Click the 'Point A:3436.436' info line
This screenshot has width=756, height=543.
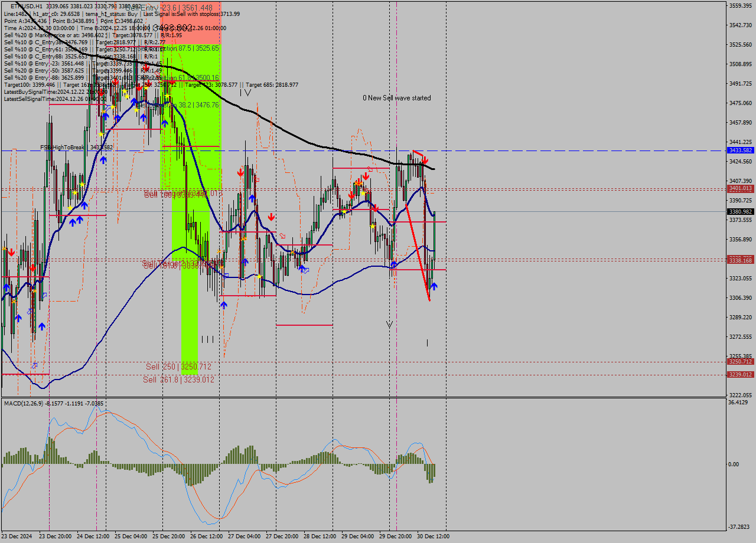73,21
